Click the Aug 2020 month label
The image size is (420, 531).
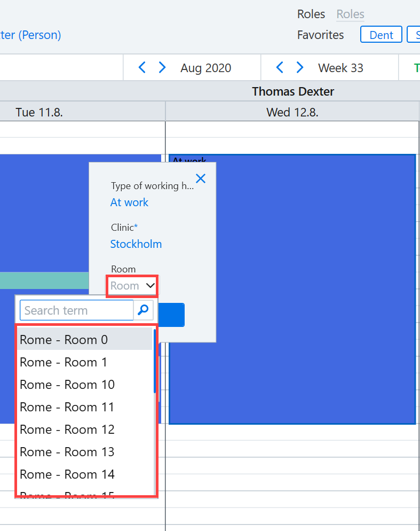click(x=206, y=68)
